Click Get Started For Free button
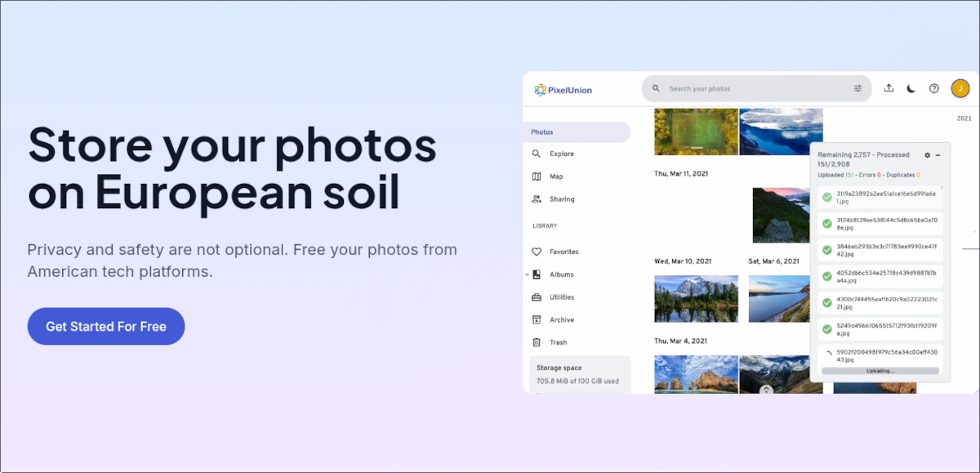Image resolution: width=980 pixels, height=473 pixels. pyautogui.click(x=106, y=327)
